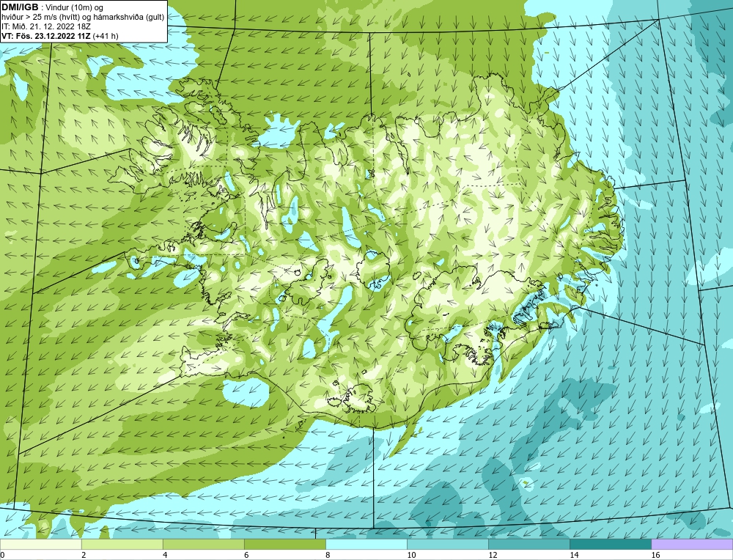Click the 12–14 m/s teal legend swatch

pyautogui.click(x=528, y=545)
